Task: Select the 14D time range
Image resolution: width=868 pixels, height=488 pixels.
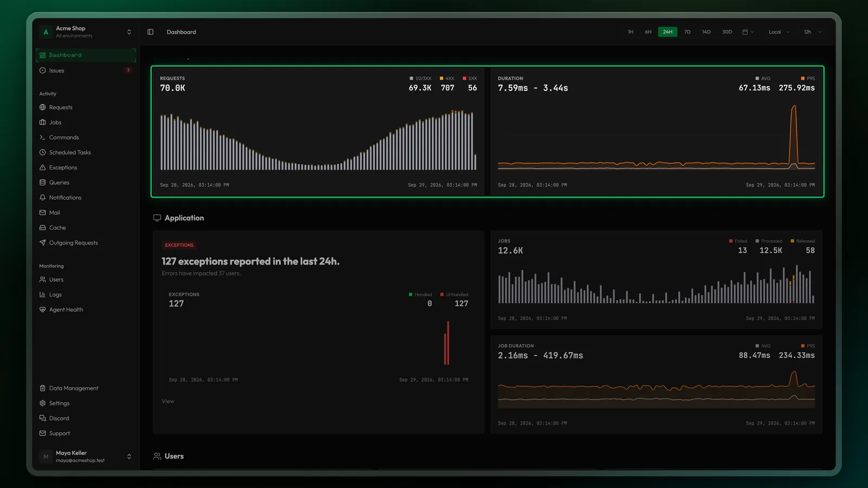Action: click(x=706, y=32)
